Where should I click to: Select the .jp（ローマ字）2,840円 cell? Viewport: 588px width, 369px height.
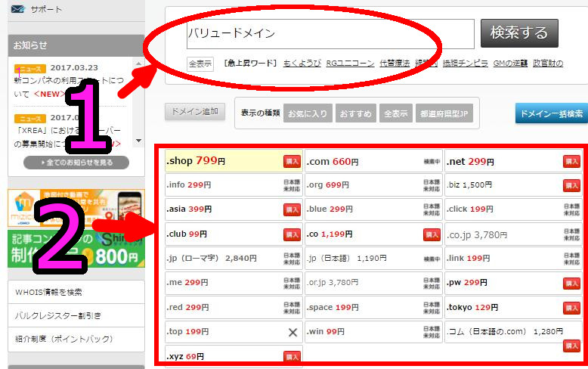tap(234, 259)
